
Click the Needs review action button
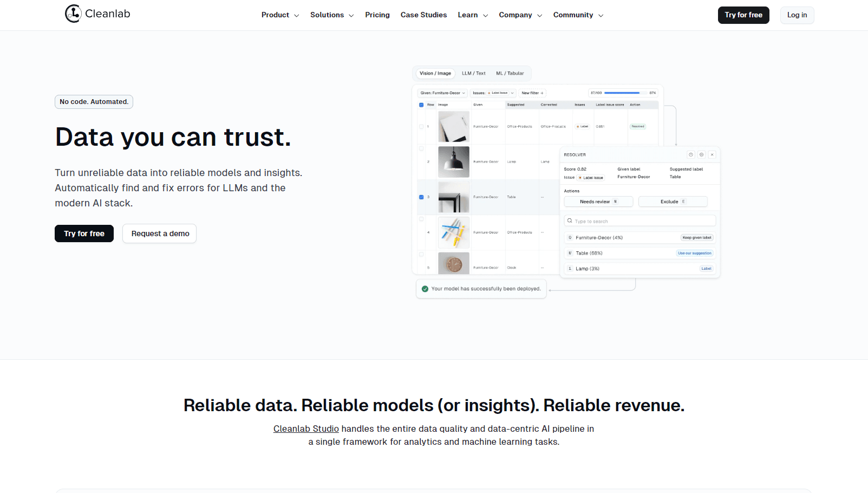point(598,202)
